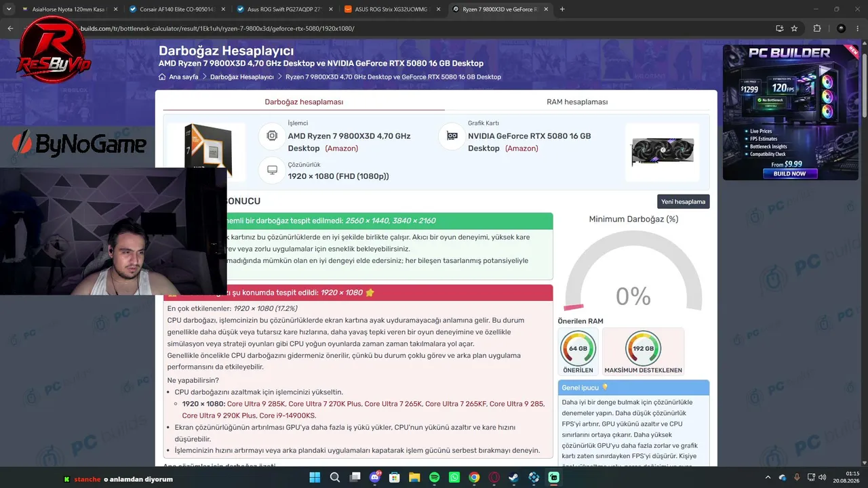Switch to Corsair AF140 Elite tab
This screenshot has width=868, height=488.
pyautogui.click(x=176, y=9)
